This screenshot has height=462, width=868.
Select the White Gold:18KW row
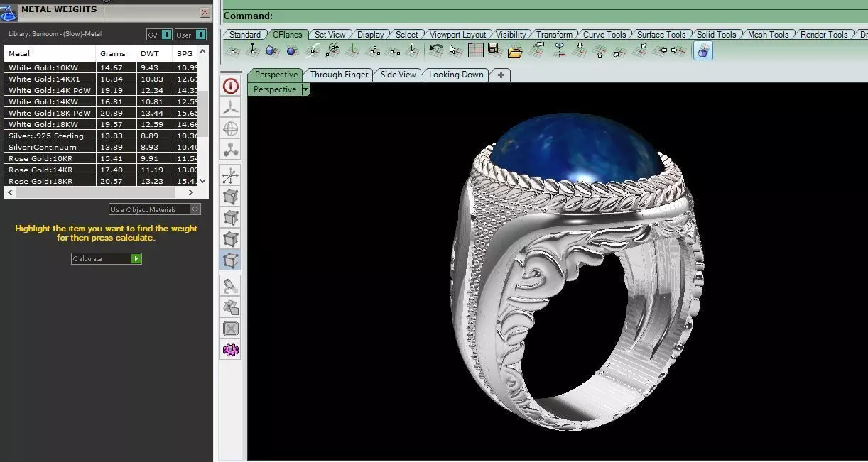102,124
